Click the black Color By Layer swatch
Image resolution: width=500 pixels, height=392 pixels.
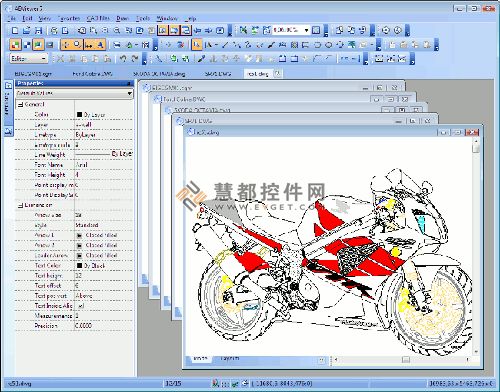tap(79, 114)
